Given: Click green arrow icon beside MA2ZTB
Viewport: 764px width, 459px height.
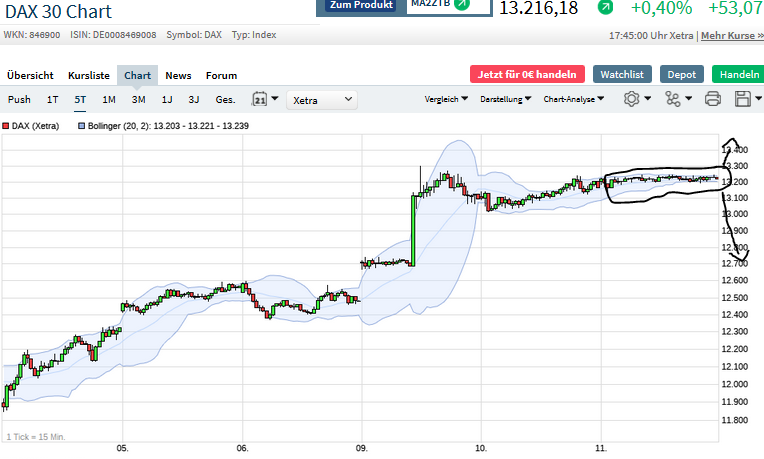Looking at the screenshot, I should pyautogui.click(x=461, y=4).
